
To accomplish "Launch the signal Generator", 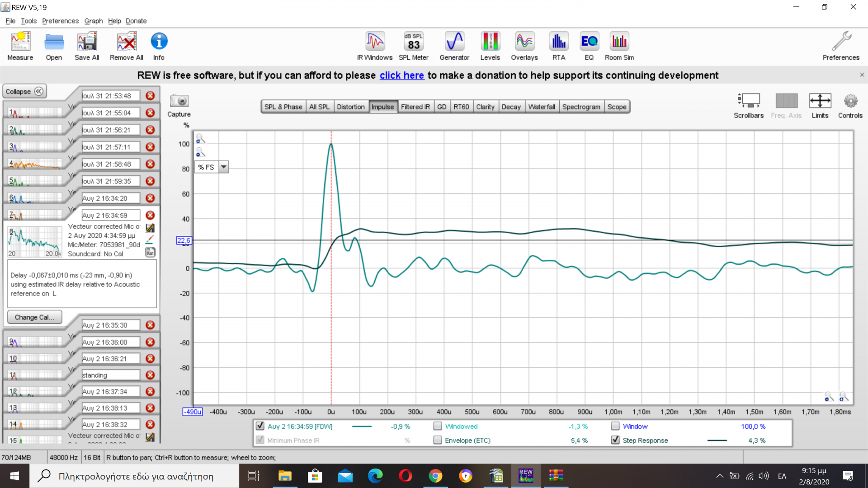I will (454, 46).
